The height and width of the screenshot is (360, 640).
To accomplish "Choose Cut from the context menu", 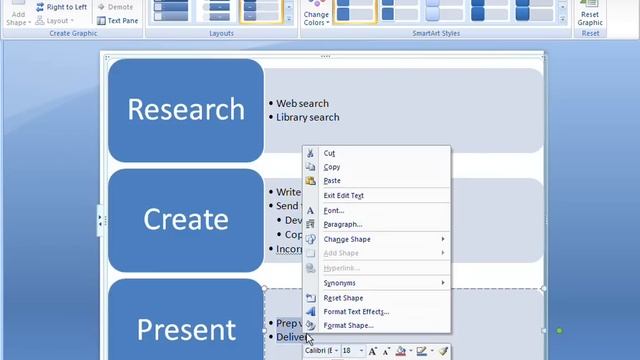I will (376, 153).
